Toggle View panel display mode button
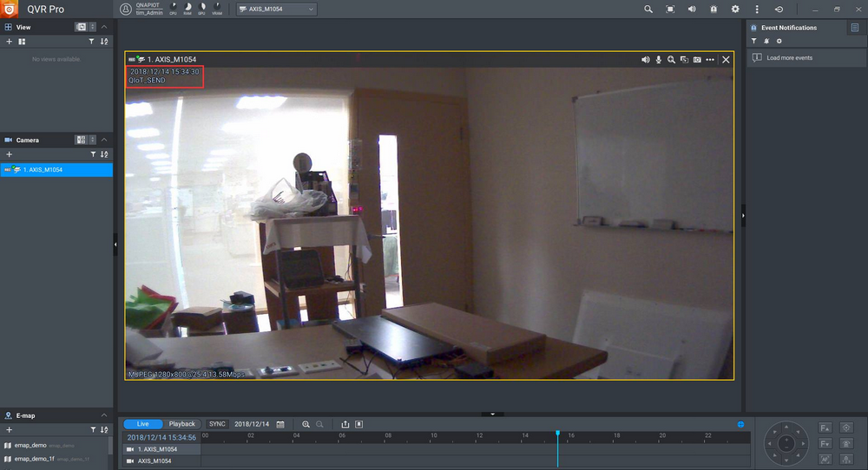This screenshot has width=868, height=470. tap(81, 27)
